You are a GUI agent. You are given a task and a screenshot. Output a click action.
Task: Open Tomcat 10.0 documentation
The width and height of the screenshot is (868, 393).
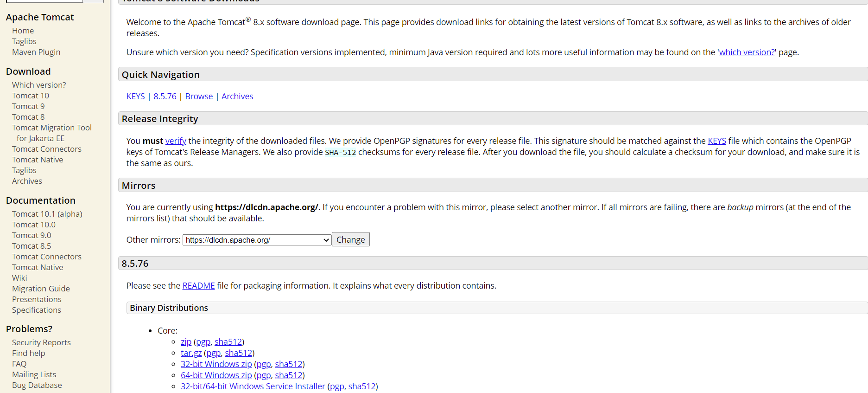click(34, 225)
